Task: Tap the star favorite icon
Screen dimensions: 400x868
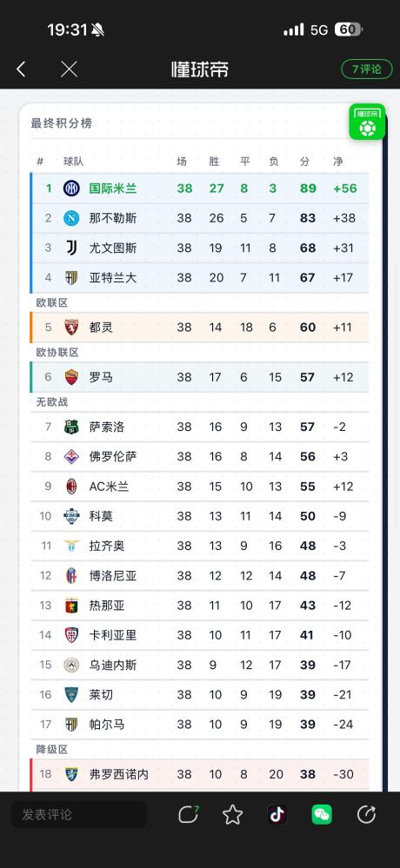Action: [233, 814]
